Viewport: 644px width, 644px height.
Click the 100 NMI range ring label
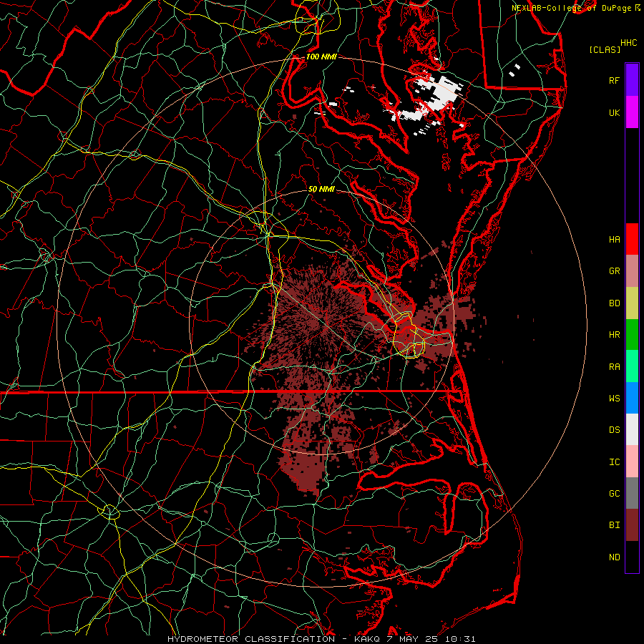pyautogui.click(x=321, y=57)
